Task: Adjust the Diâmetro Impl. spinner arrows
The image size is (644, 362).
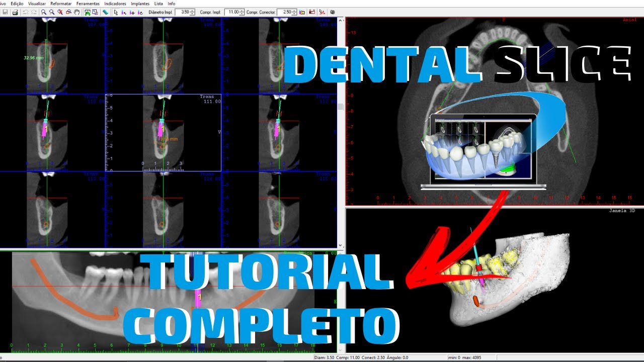Action: [x=193, y=12]
